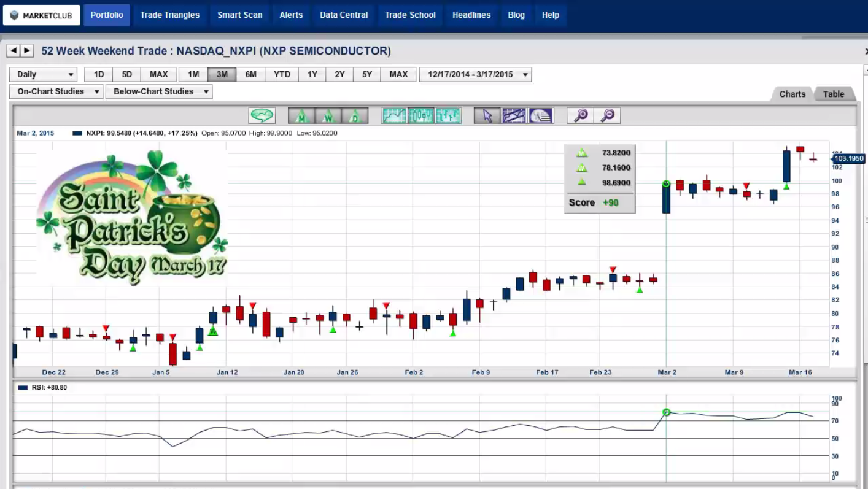Select the 6M time range button
This screenshot has height=489, width=868.
250,74
